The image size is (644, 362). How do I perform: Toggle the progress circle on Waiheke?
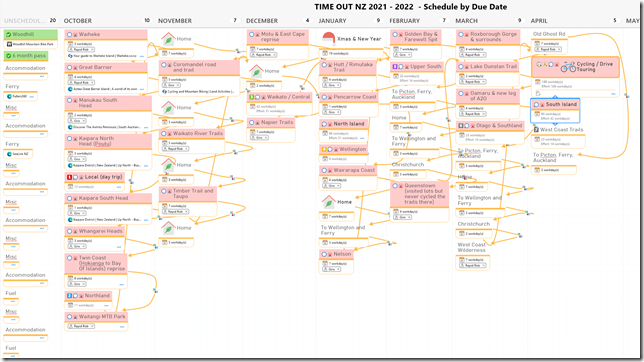69,35
